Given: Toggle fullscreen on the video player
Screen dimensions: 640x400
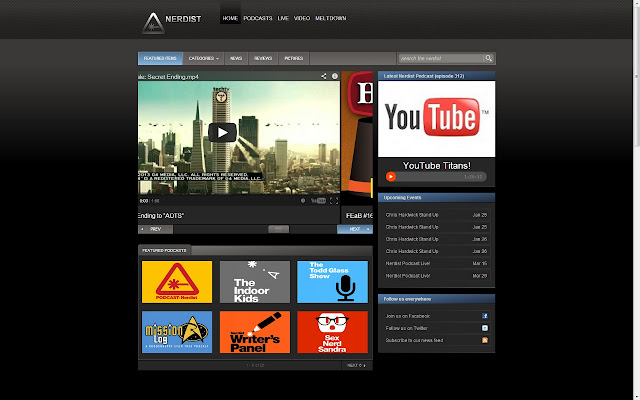Looking at the screenshot, I should click(x=334, y=201).
